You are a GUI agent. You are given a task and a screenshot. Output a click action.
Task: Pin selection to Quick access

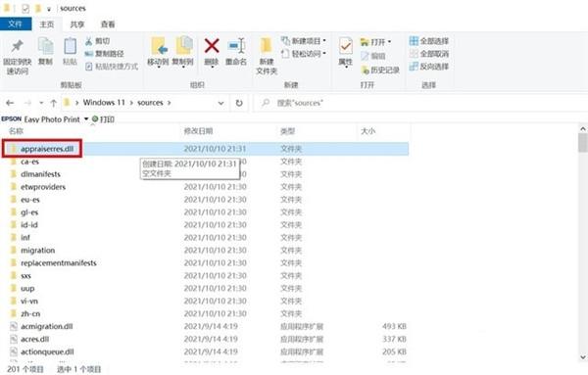click(17, 56)
